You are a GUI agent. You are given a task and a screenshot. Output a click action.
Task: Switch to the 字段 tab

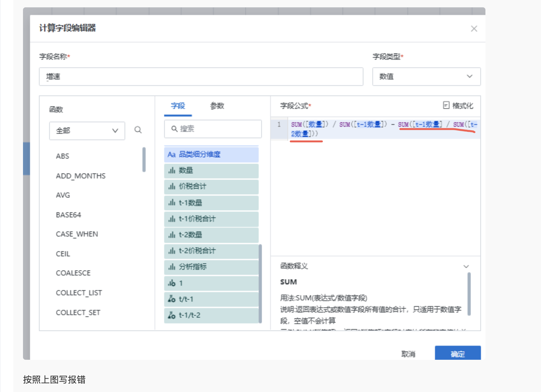click(x=178, y=106)
